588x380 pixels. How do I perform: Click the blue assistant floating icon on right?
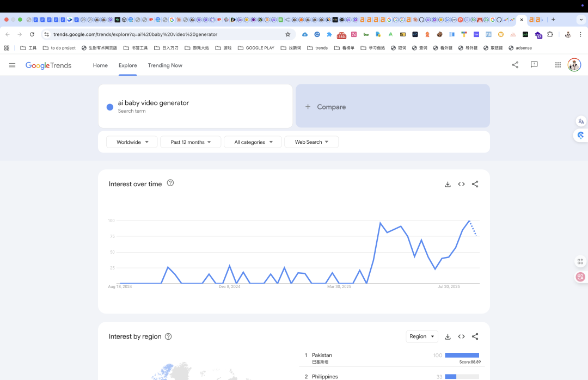(x=581, y=136)
